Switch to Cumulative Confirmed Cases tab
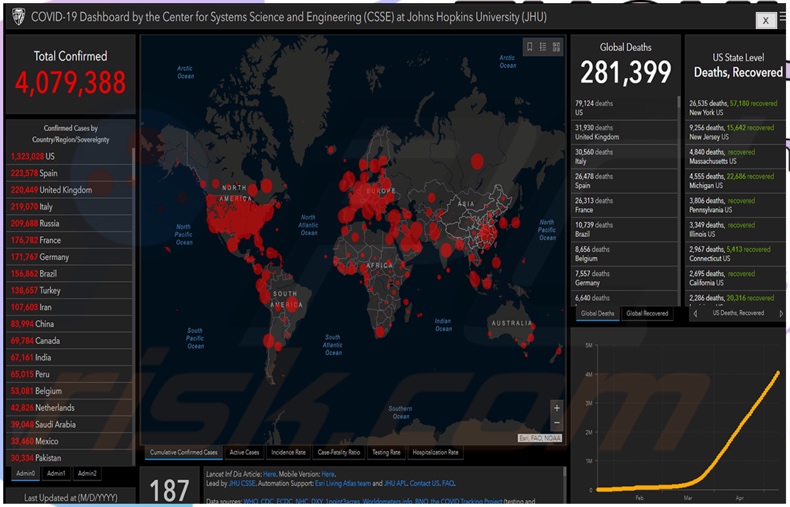 point(183,453)
